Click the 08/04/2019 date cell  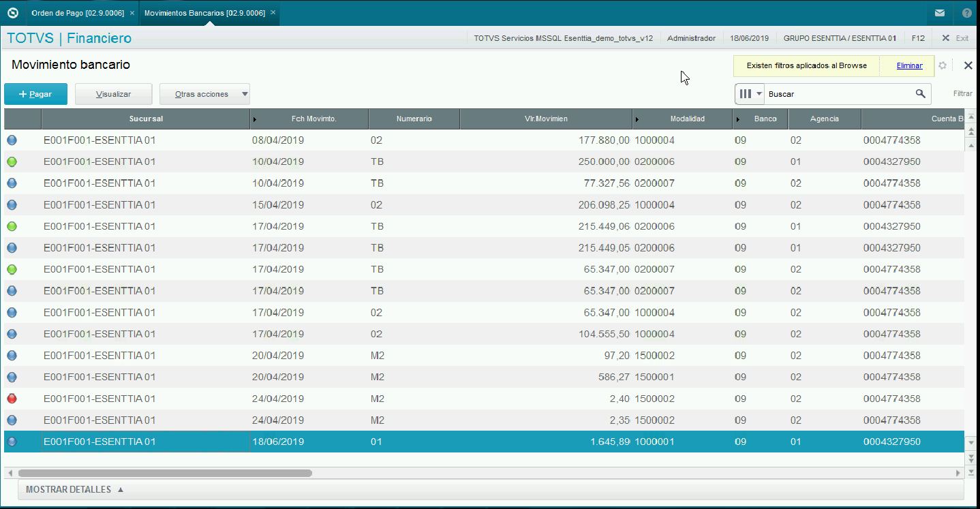click(309, 140)
